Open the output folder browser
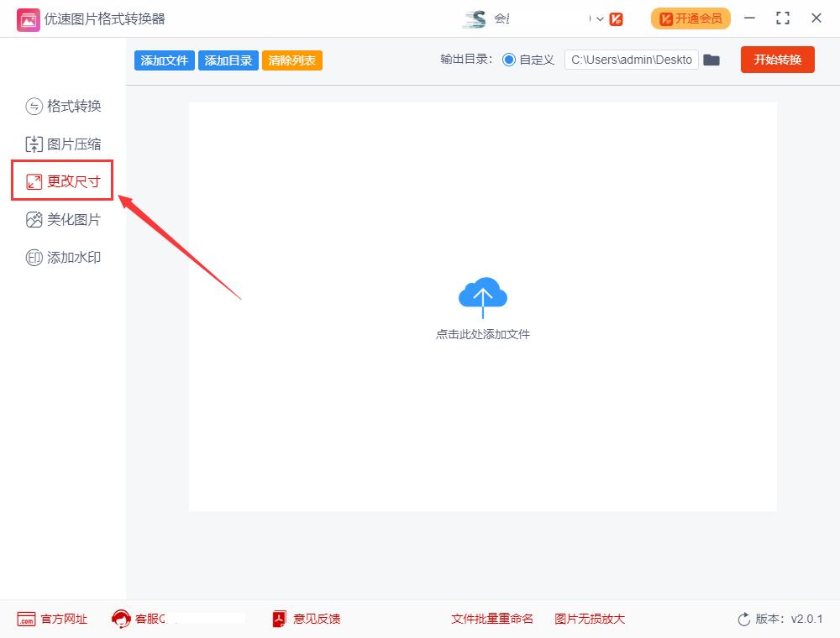Screen dimensions: 840x638 (711, 60)
